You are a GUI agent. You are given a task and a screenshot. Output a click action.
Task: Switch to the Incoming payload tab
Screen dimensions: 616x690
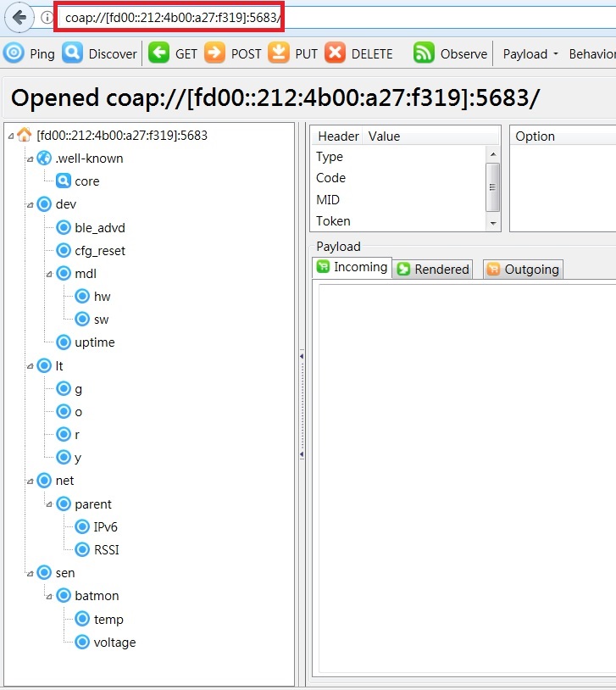point(352,267)
